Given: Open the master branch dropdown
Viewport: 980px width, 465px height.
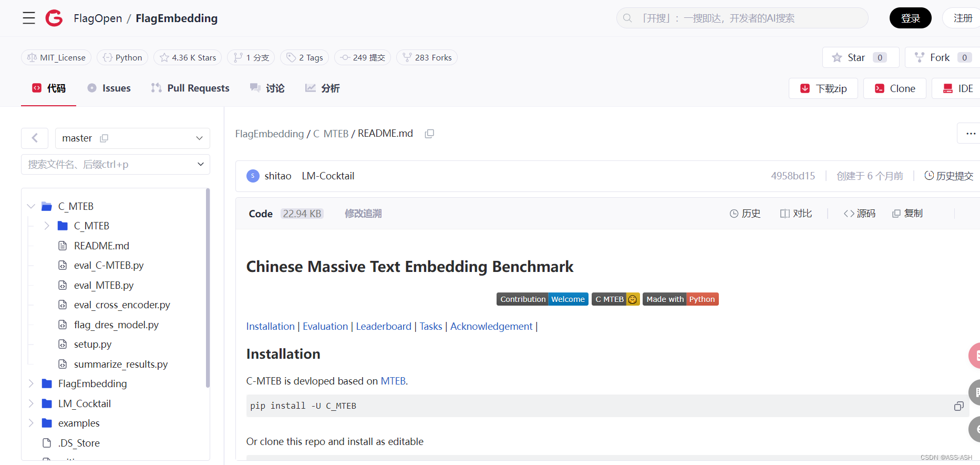Looking at the screenshot, I should point(132,138).
